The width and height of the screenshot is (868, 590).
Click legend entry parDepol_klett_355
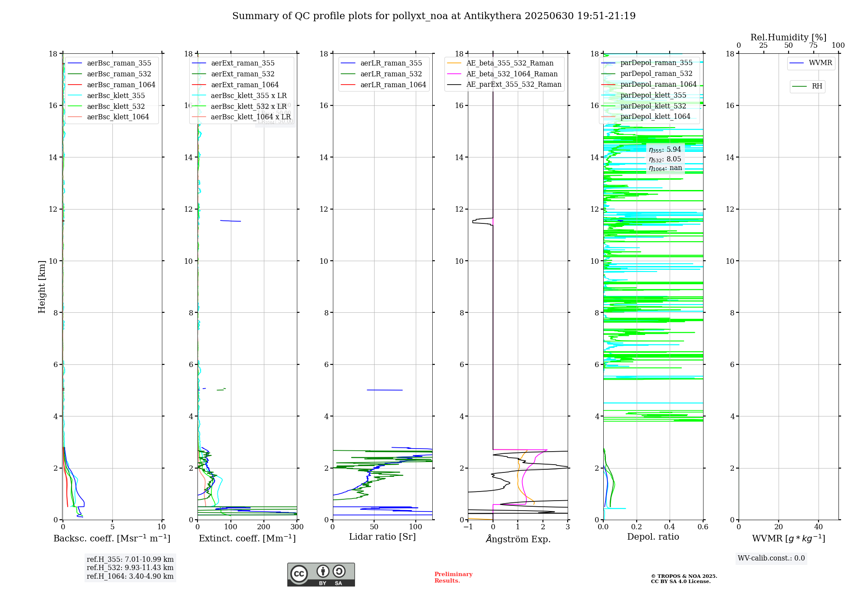(644, 95)
